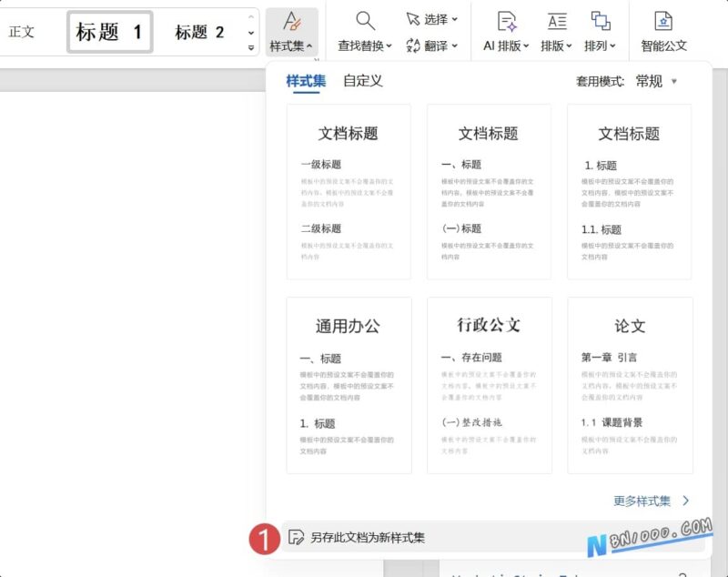Select 另存此文档为新样式集 option
The height and width of the screenshot is (577, 728).
[x=493, y=537]
